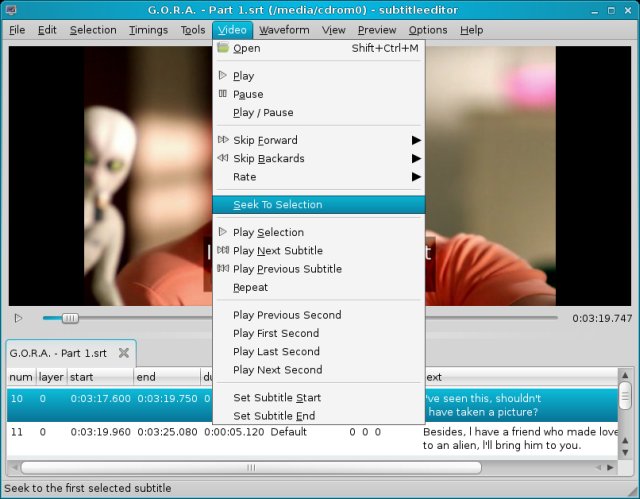The image size is (640, 499).
Task: Expand the Skip Backwards submenu arrow
Action: coord(415,158)
